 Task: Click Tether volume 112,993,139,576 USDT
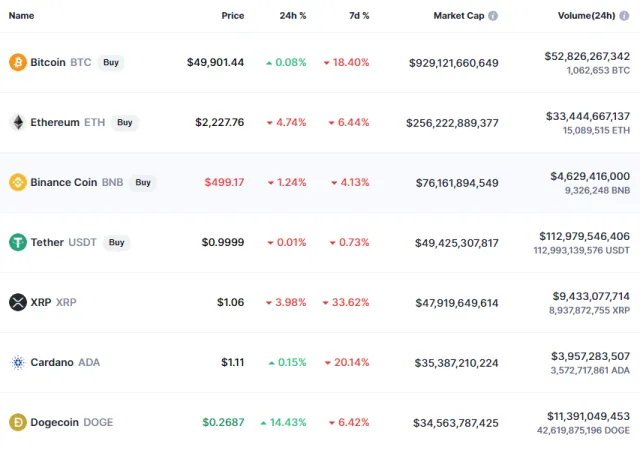click(x=582, y=251)
